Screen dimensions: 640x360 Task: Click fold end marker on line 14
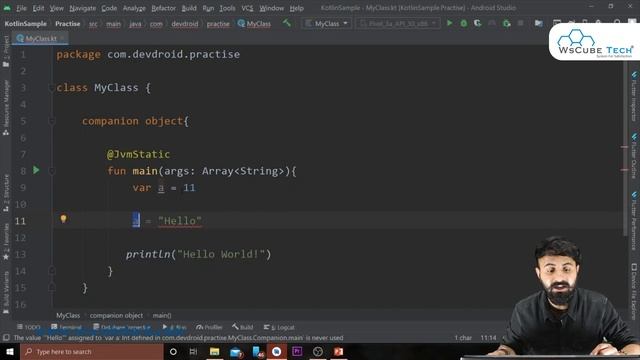click(x=51, y=271)
